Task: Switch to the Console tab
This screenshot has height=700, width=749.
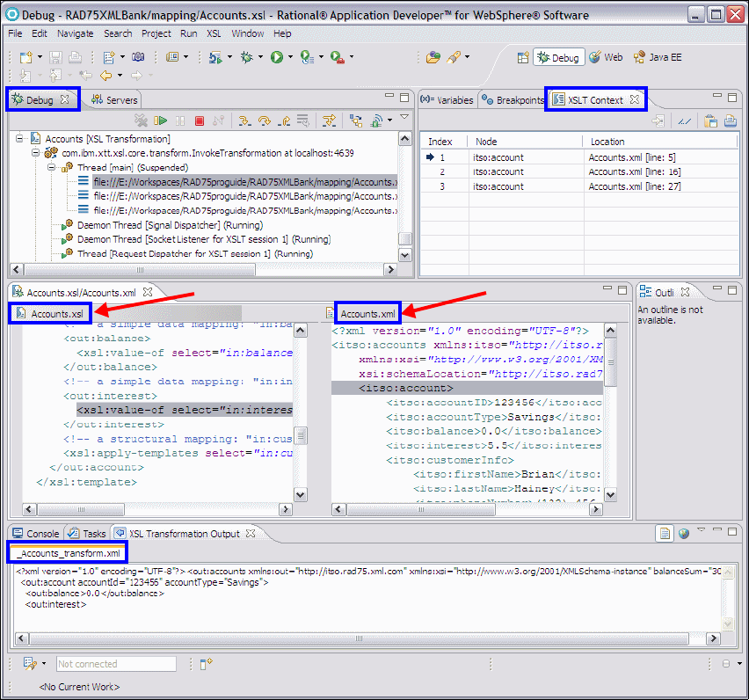Action: (x=36, y=533)
